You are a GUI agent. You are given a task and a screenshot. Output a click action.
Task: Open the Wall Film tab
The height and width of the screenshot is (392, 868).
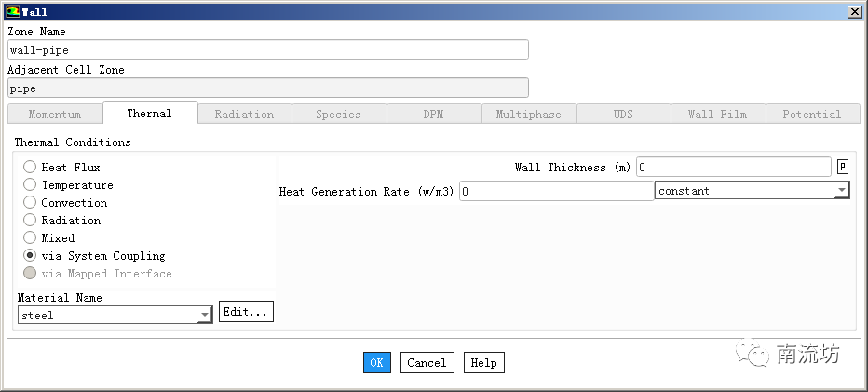pos(718,114)
